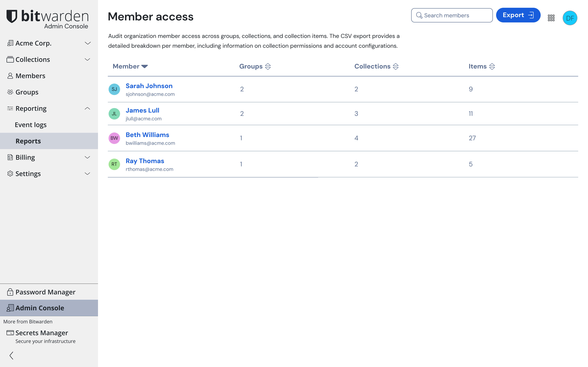
Task: Open the Settings gear icon
Action: [x=10, y=174]
